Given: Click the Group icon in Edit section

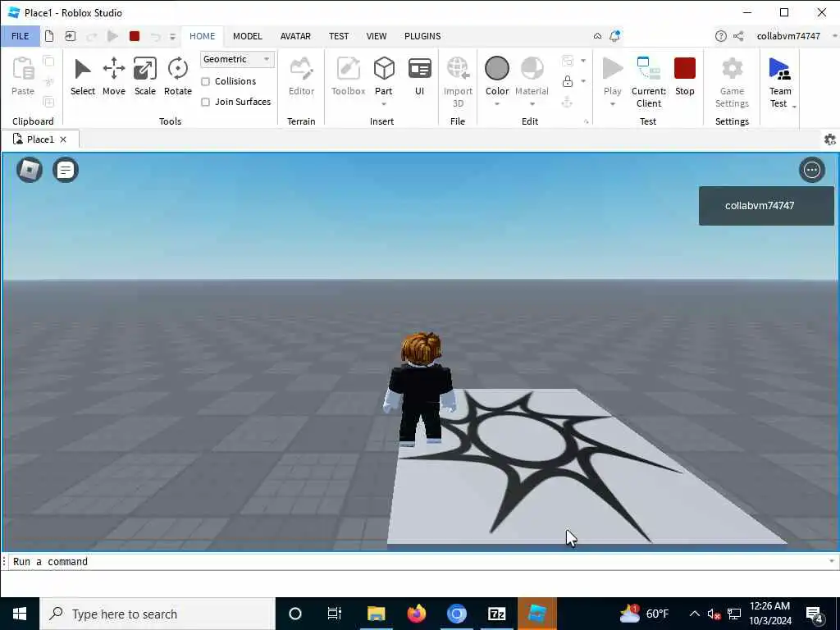Looking at the screenshot, I should point(568,61).
